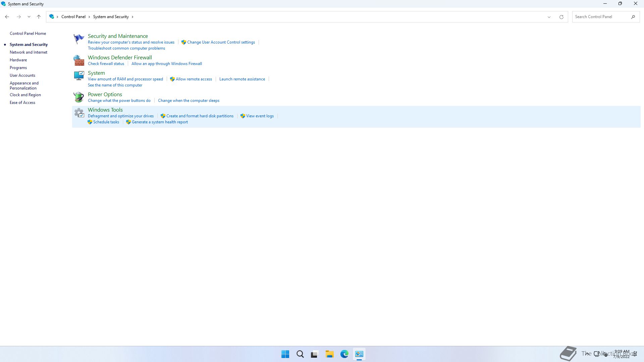This screenshot has height=362, width=644.
Task: Click Launch remote assistance
Action: 242,79
